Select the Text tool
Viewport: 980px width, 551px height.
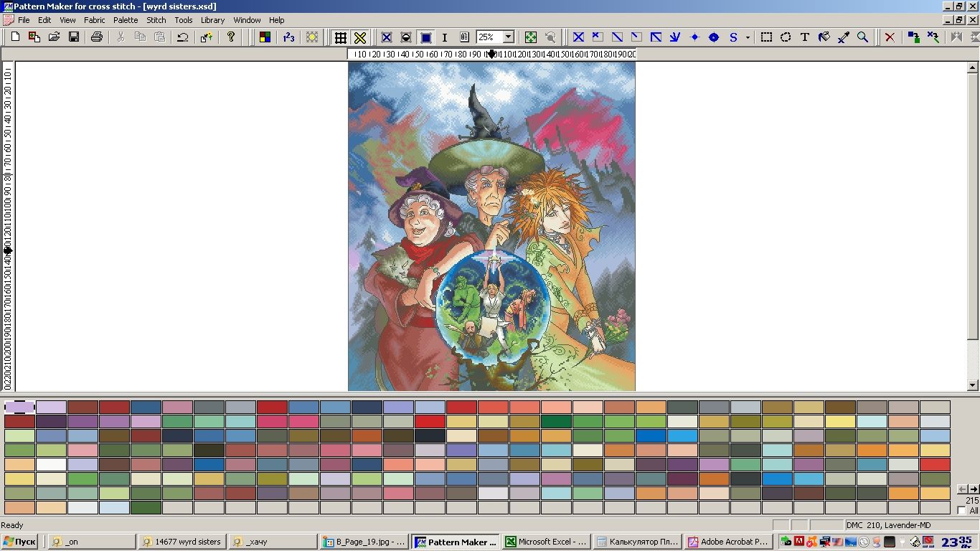coord(805,37)
